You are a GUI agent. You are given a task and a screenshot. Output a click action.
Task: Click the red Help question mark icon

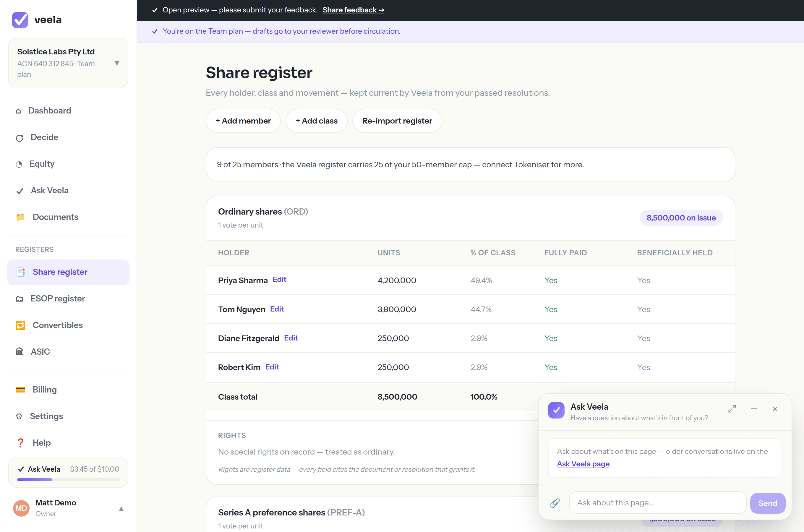coord(20,443)
